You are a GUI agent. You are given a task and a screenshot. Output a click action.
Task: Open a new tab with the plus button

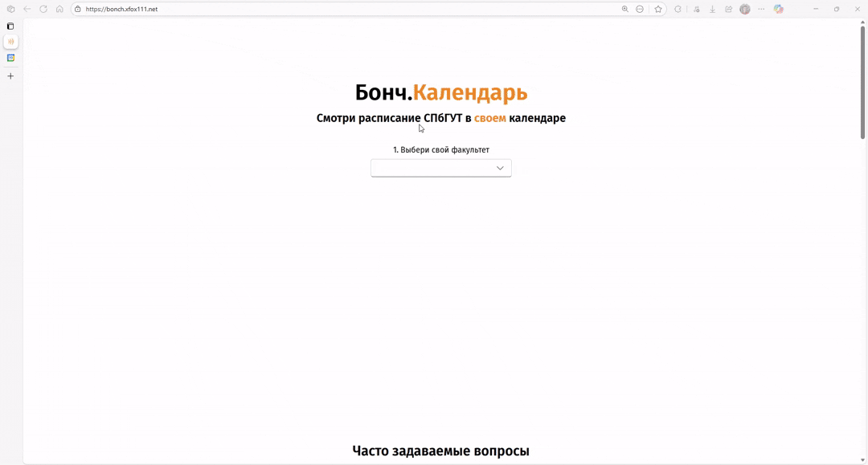click(10, 75)
